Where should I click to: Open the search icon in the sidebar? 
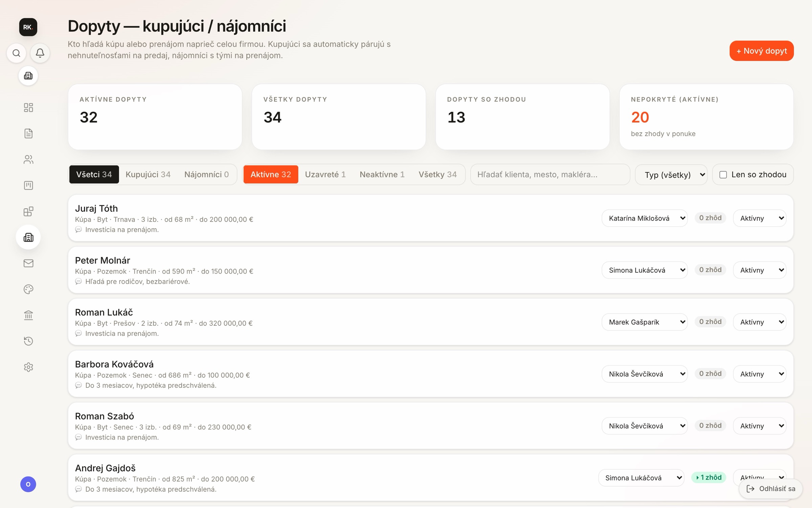(x=16, y=53)
